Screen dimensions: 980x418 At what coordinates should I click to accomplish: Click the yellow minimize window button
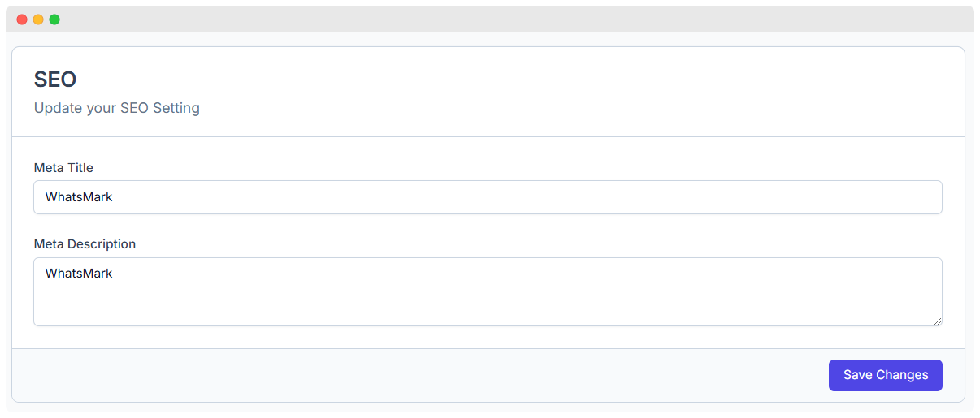pyautogui.click(x=38, y=19)
